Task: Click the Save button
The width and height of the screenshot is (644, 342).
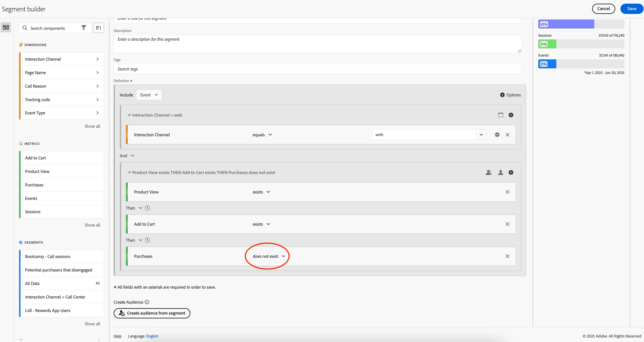Action: click(632, 9)
